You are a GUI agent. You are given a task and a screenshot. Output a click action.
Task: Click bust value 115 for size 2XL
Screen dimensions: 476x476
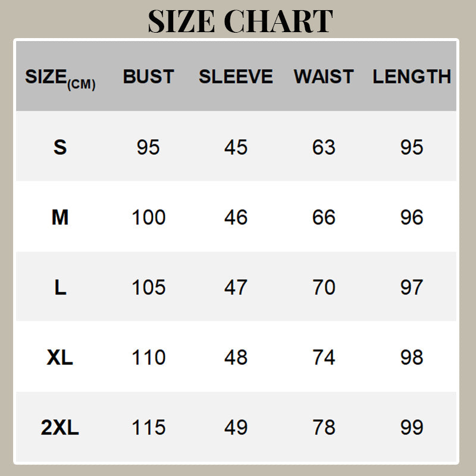click(148, 427)
